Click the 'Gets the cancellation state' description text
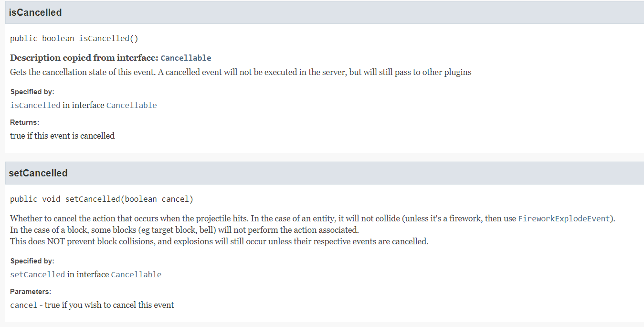644x327 pixels. click(x=241, y=72)
